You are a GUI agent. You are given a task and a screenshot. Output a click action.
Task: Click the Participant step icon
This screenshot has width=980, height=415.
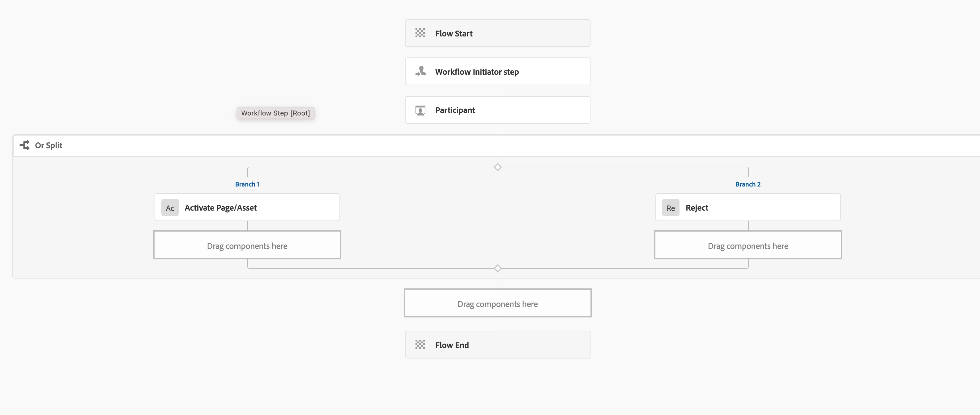[420, 110]
